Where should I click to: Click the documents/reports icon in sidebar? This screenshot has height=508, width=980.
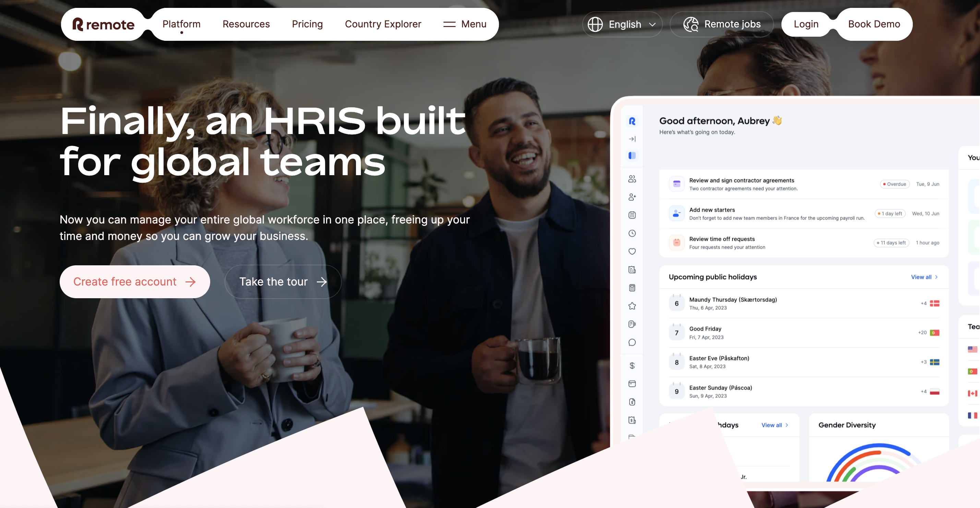[632, 324]
